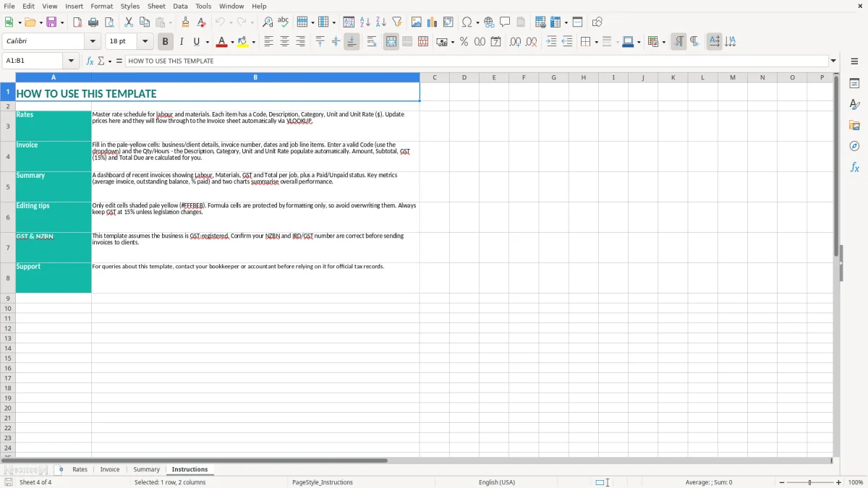Insert pivot table icon
This screenshot has width=868, height=488.
(448, 22)
